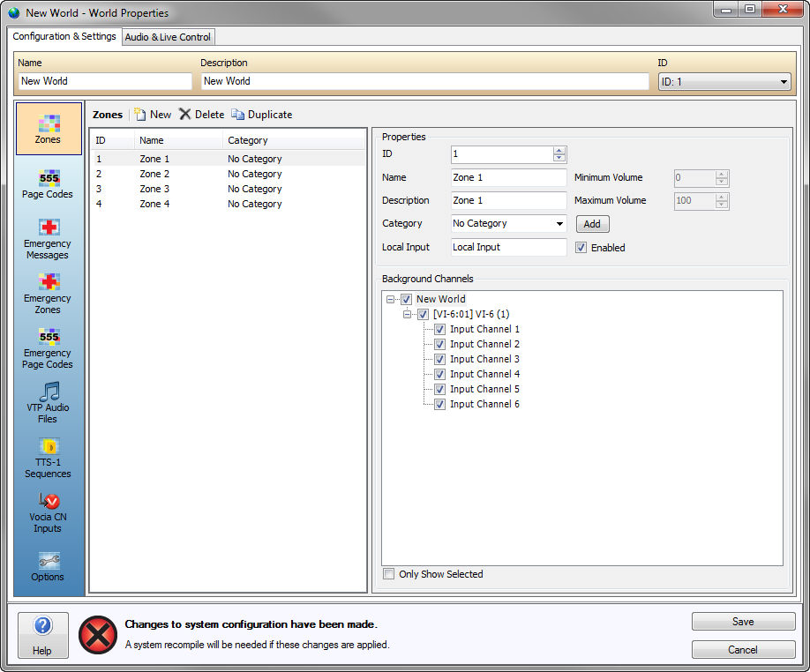Go to Emergency Page Codes section
This screenshot has height=672, width=810.
coord(48,347)
